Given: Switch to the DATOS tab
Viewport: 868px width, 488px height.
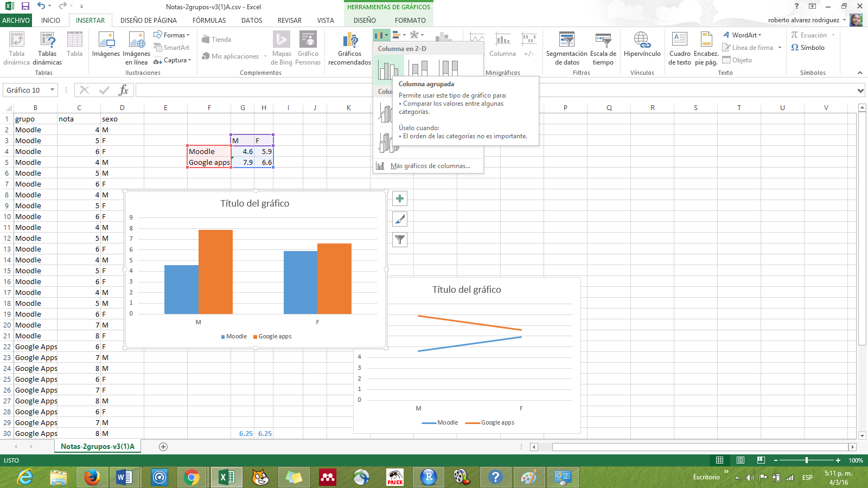Looking at the screenshot, I should [x=252, y=20].
